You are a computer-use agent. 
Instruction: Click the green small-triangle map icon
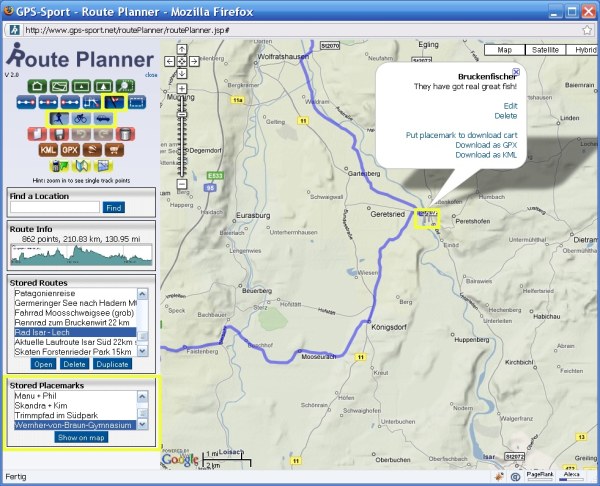[81, 86]
